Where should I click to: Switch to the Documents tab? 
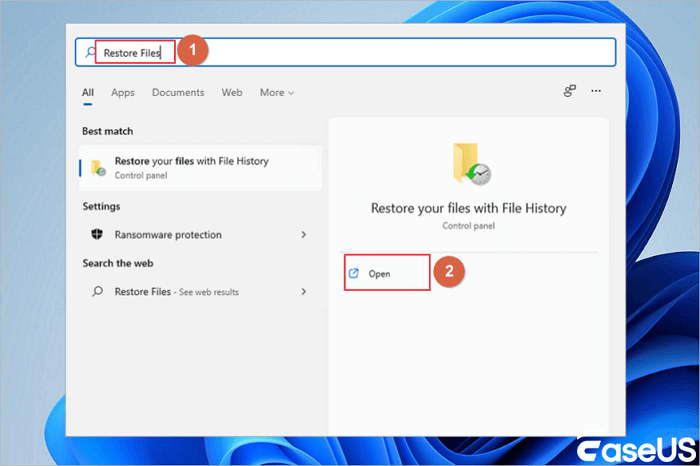[x=178, y=92]
